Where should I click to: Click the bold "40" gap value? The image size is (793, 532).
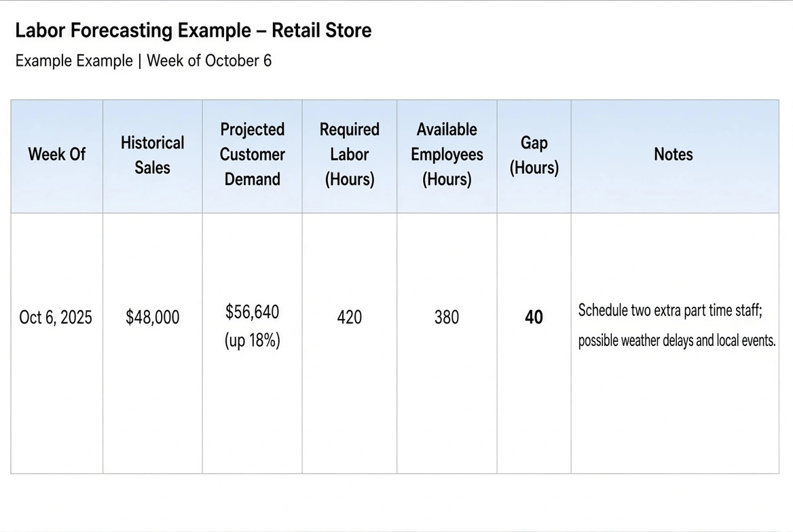[534, 317]
